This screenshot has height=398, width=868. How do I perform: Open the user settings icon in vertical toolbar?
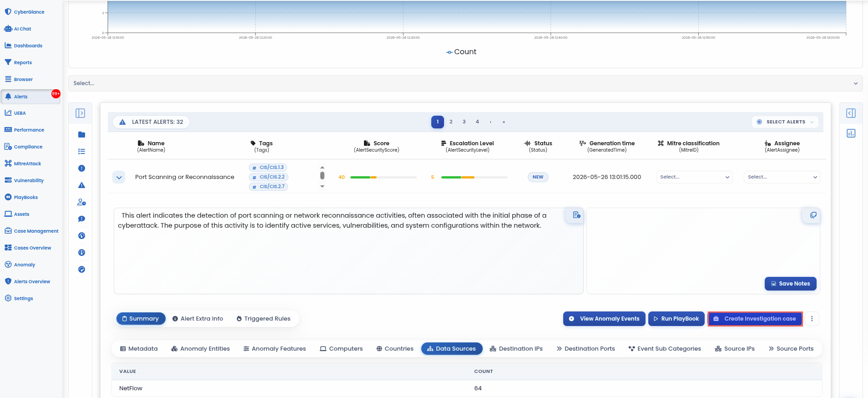click(81, 202)
